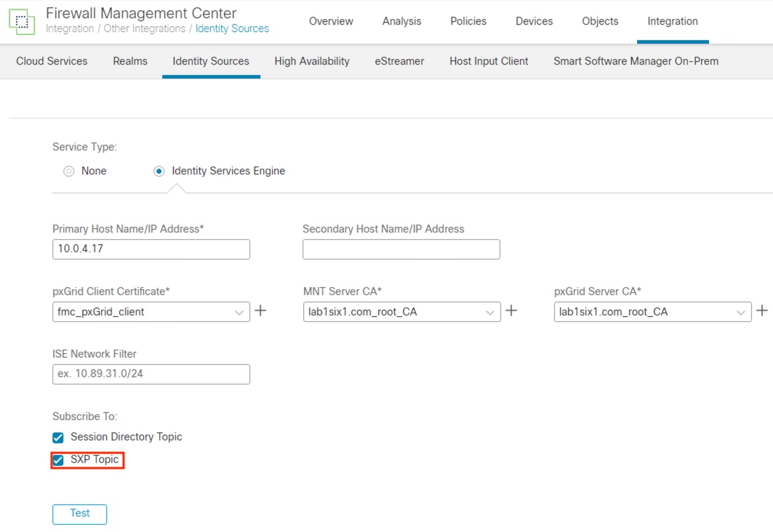Open the Policies menu
This screenshot has height=532, width=773.
click(x=468, y=21)
